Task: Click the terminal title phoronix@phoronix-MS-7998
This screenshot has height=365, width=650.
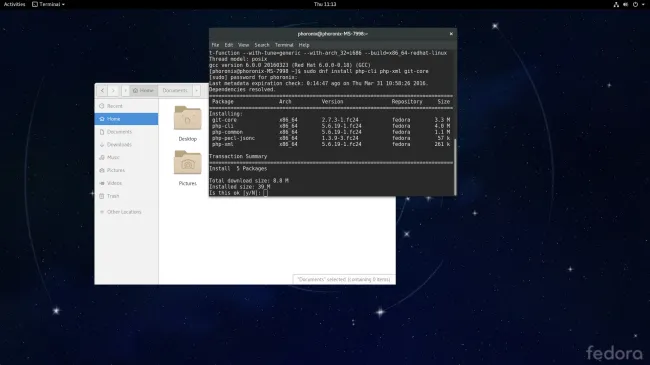Action: tap(332, 34)
